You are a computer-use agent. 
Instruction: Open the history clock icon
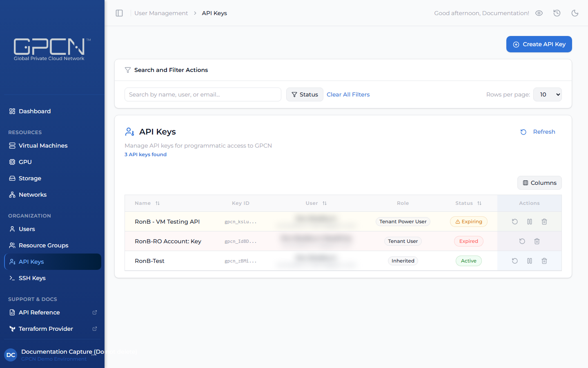557,13
